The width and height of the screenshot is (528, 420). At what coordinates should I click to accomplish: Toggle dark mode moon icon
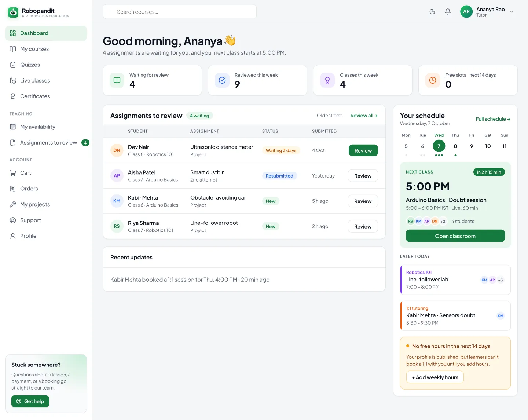point(432,12)
